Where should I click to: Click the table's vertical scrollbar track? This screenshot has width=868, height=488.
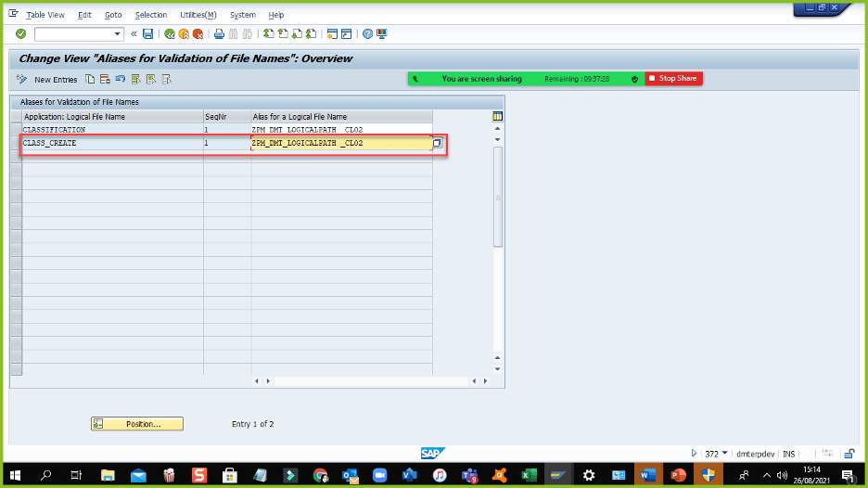point(498,278)
